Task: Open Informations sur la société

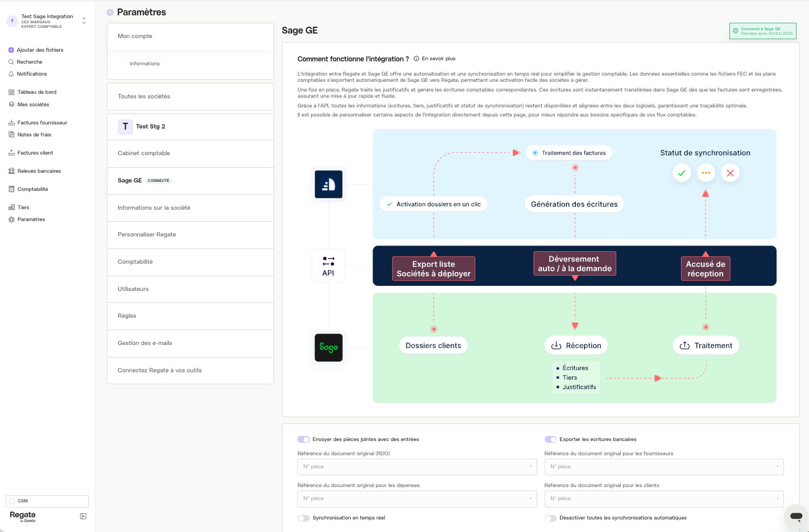Action: [190, 208]
